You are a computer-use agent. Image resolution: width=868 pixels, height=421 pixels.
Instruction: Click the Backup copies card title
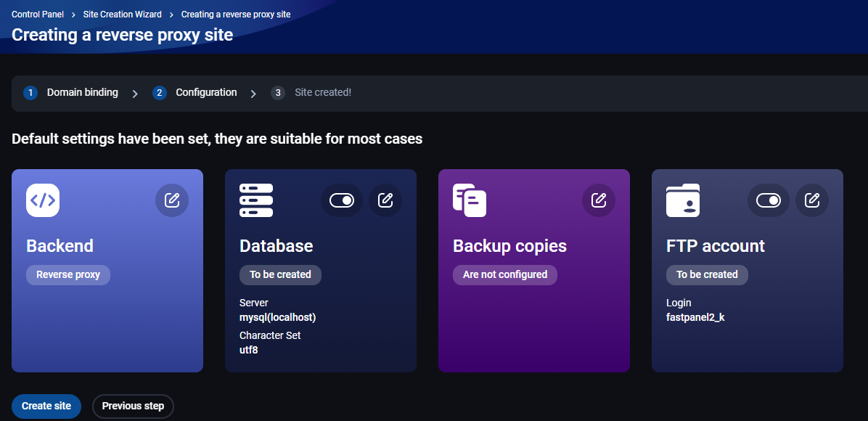tap(509, 246)
